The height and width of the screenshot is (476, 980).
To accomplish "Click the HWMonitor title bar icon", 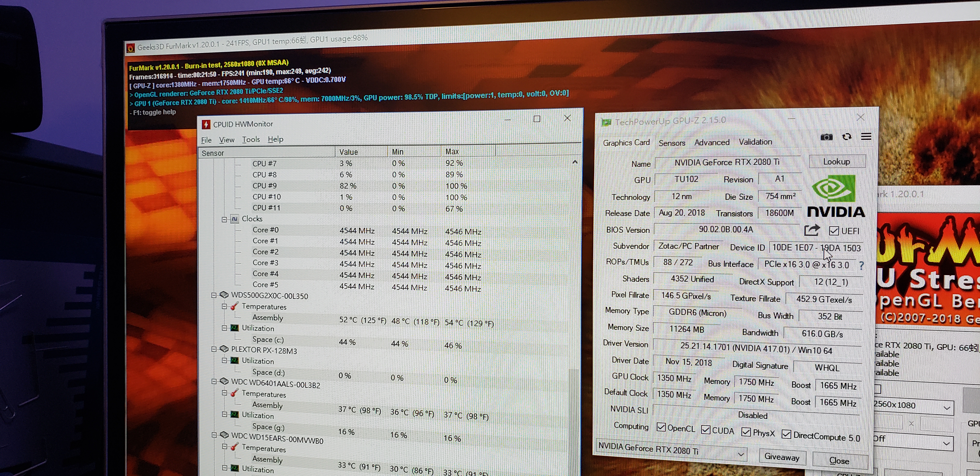I will [x=206, y=124].
